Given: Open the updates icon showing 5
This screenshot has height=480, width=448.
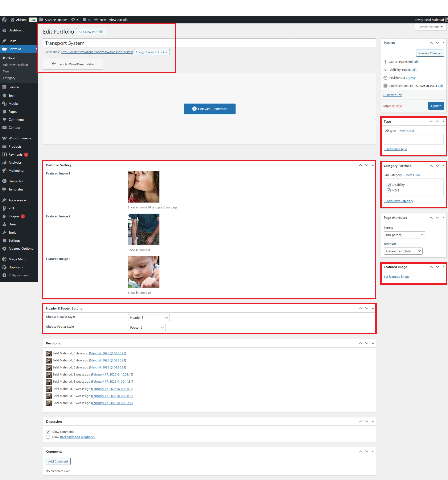Looking at the screenshot, I should 75,20.
